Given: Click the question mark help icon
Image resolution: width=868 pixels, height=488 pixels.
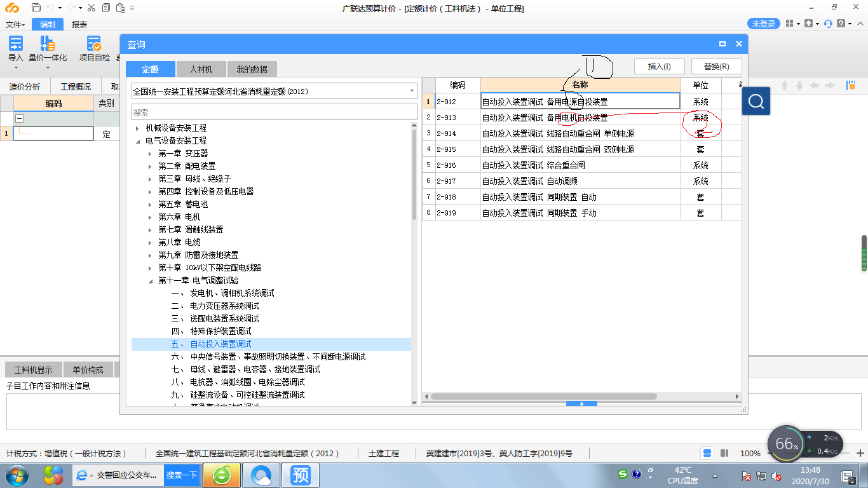Looking at the screenshot, I should point(841,24).
